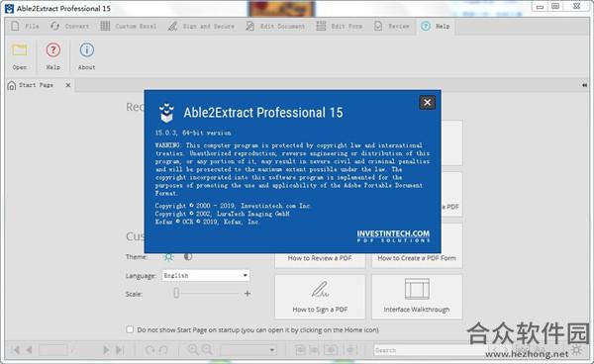This screenshot has width=594, height=364.
Task: Switch to the Edit Form tab
Action: (340, 26)
